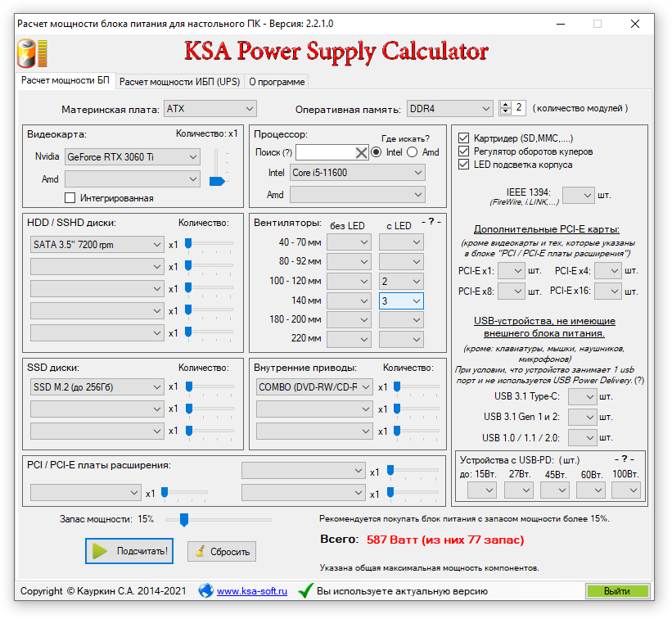Image resolution: width=672 pixels, height=619 pixels.
Task: Open the www.ksa-soft.ru link
Action: 252,591
